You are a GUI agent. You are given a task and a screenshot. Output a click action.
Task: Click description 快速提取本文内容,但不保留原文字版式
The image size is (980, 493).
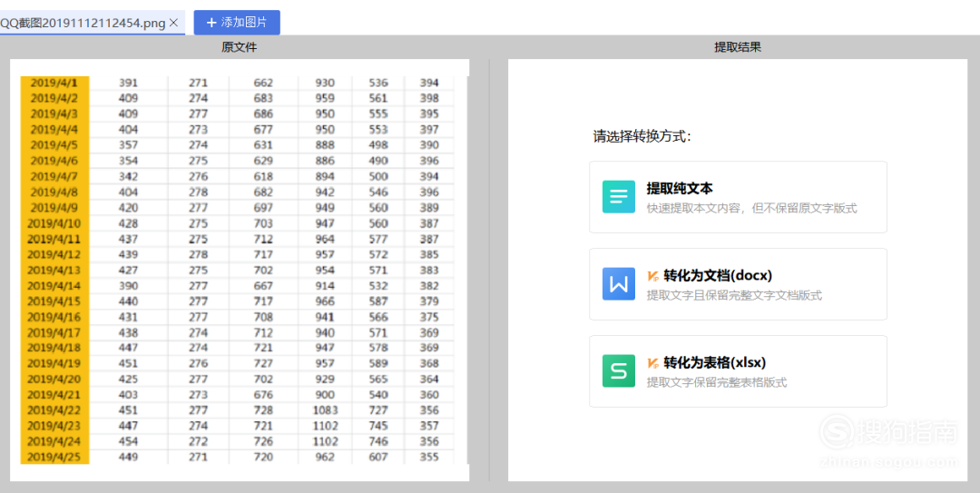752,208
